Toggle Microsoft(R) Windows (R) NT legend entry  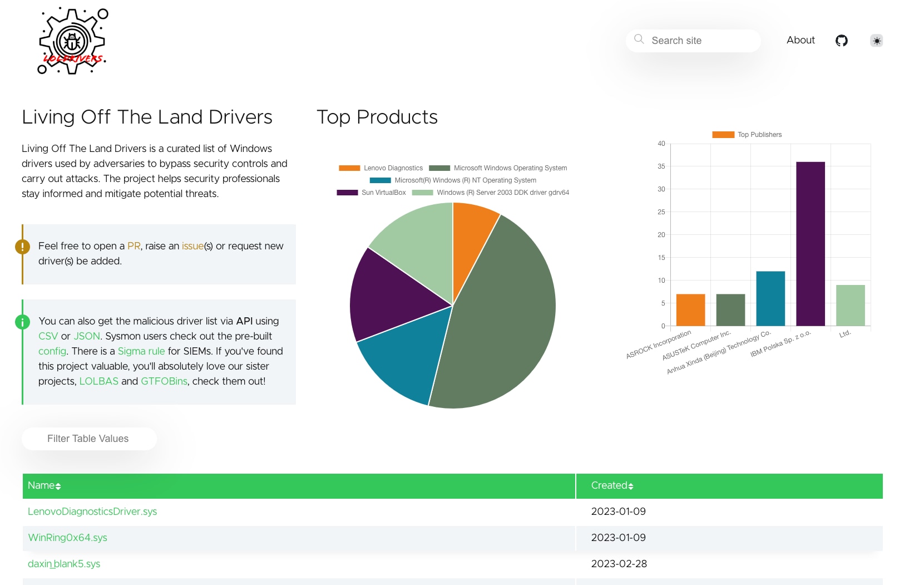coord(453,180)
